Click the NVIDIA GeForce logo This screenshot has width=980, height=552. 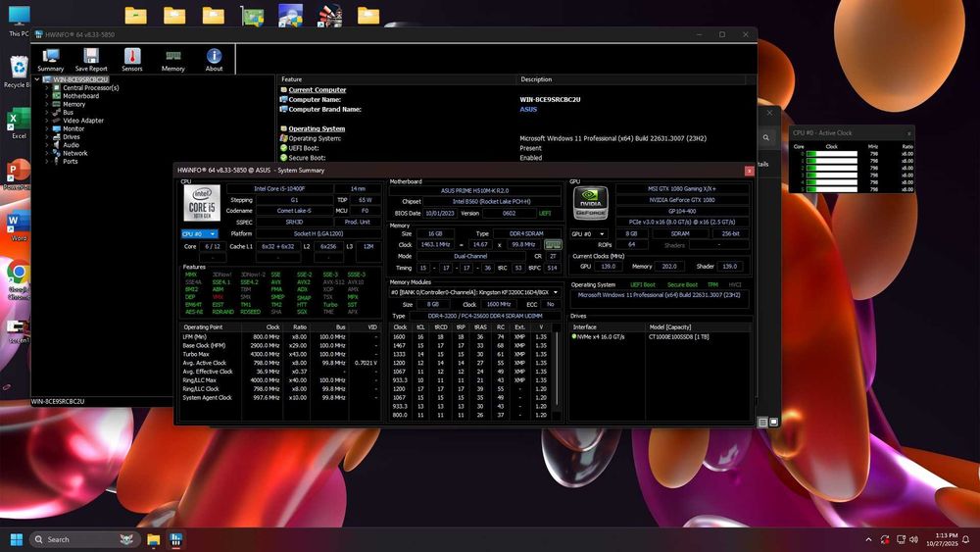[x=590, y=203]
